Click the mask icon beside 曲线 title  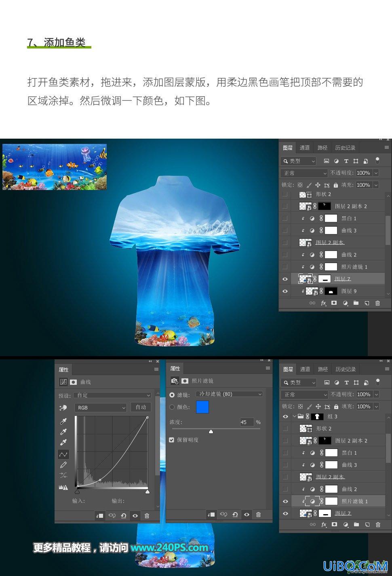74,382
